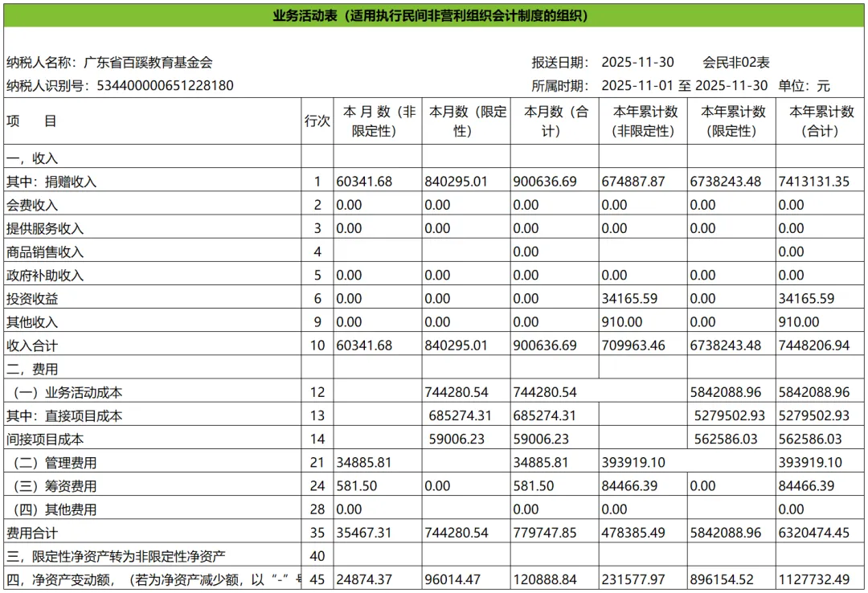
Task: Click line number 12 in 业务活动成本 row
Action: pyautogui.click(x=317, y=393)
